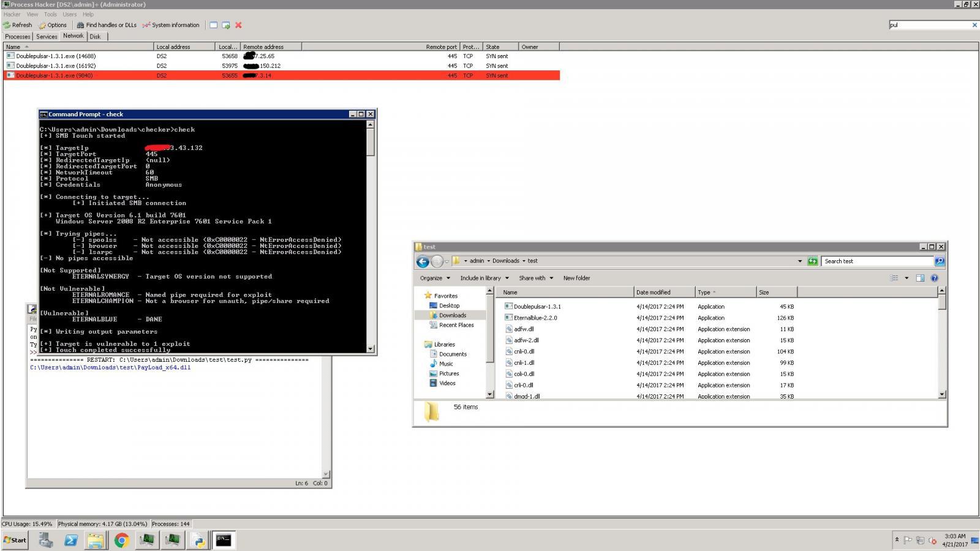Open the Hacker menu
The width and height of the screenshot is (980, 551).
[12, 14]
